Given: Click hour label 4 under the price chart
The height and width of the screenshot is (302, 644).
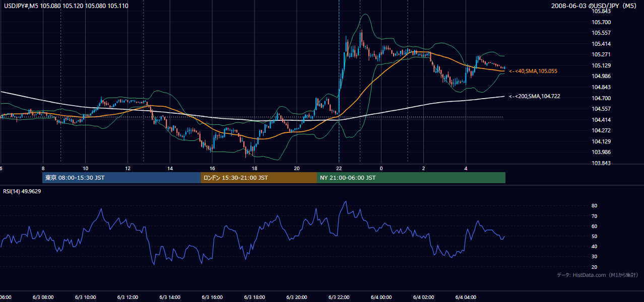Looking at the screenshot, I should (x=466, y=169).
